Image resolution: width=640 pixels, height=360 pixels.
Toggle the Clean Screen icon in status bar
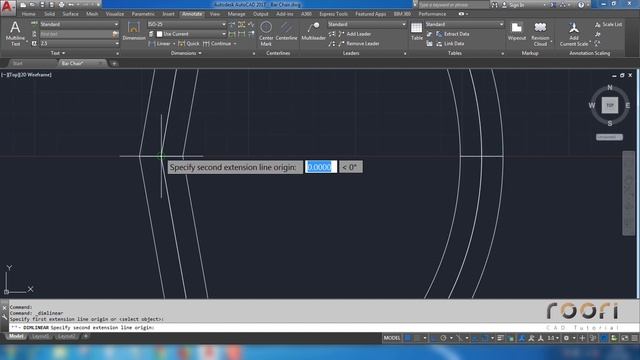(x=624, y=338)
